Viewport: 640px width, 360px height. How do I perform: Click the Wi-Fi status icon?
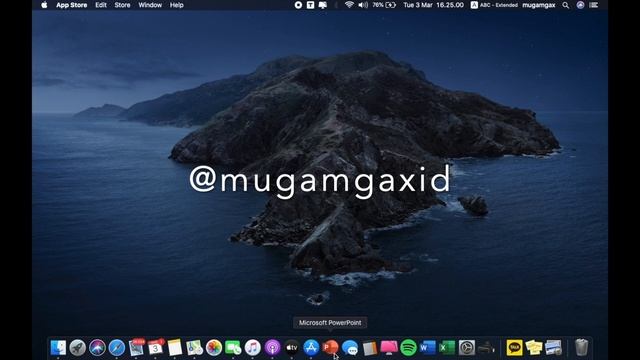[x=349, y=5]
